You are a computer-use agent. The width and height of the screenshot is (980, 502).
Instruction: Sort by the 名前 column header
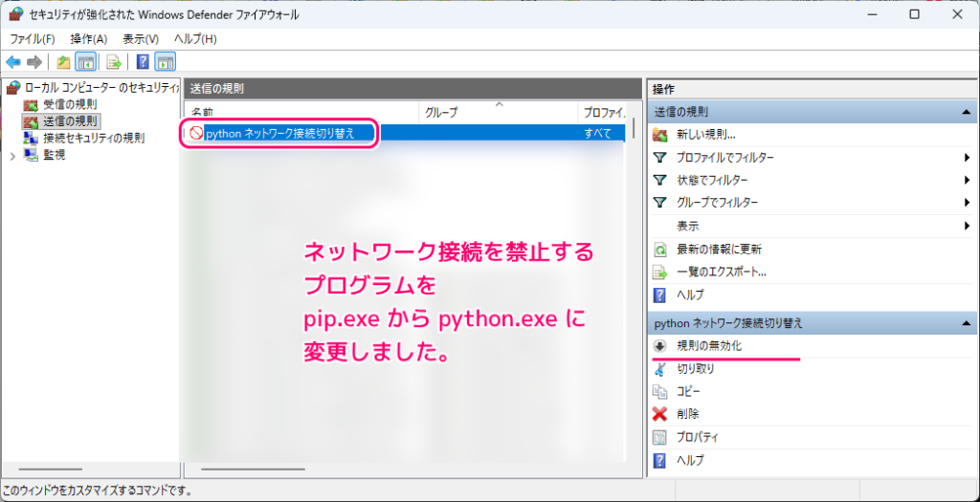click(301, 113)
